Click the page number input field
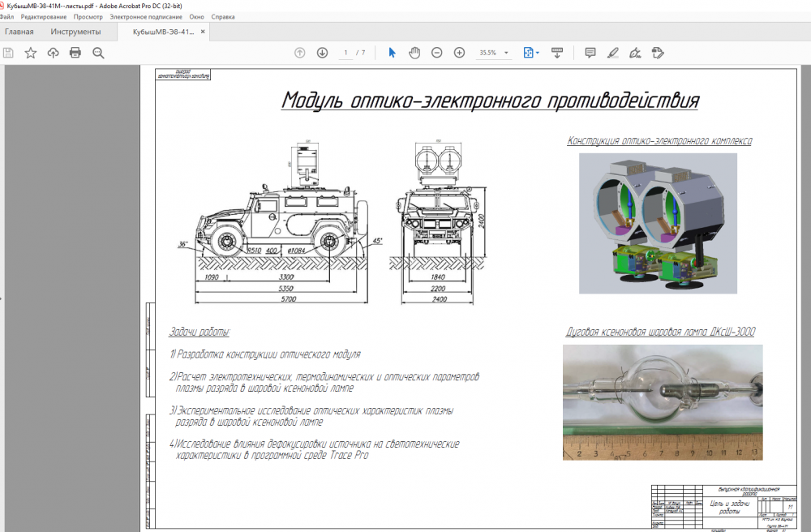The width and height of the screenshot is (811, 532). point(345,53)
